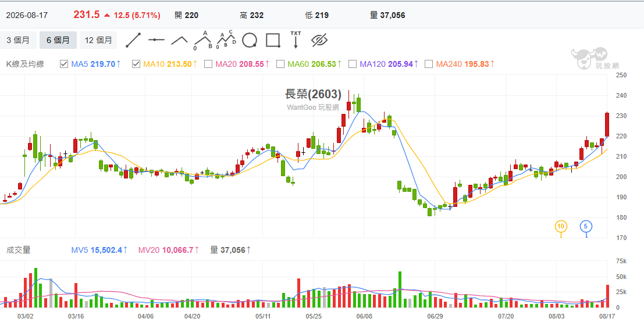Select the 6 個月 range button
The image size is (644, 322).
[58, 40]
